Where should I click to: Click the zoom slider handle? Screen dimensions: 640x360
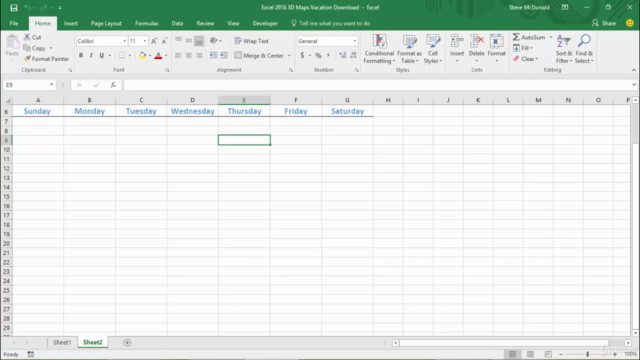pos(587,354)
